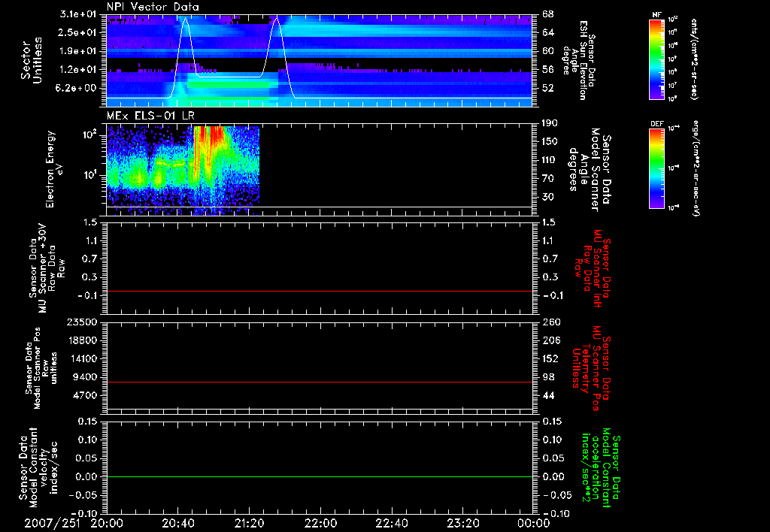Click the "Electron Energy eV" axis title
This screenshot has height=532, width=770.
53,169
